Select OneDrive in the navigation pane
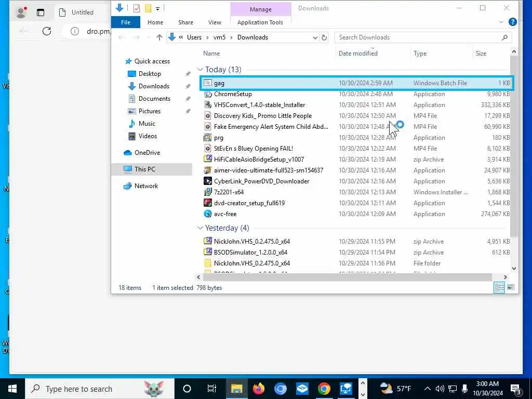This screenshot has width=532, height=399. click(x=147, y=153)
